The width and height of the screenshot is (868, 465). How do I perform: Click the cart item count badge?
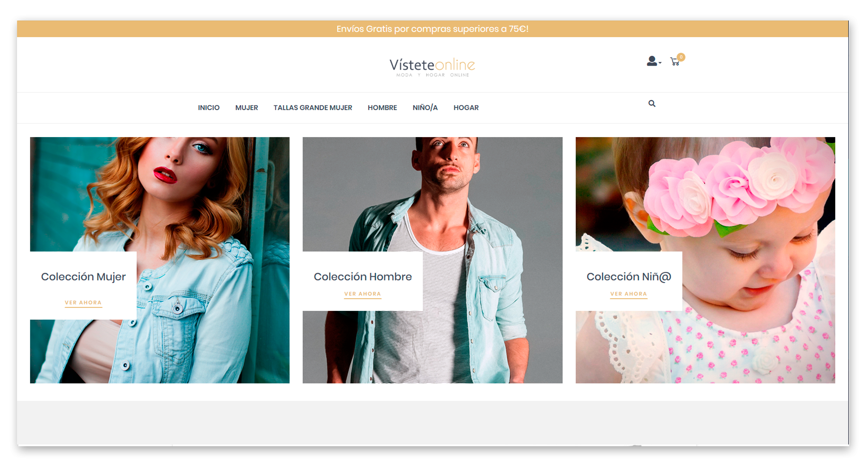(x=681, y=57)
